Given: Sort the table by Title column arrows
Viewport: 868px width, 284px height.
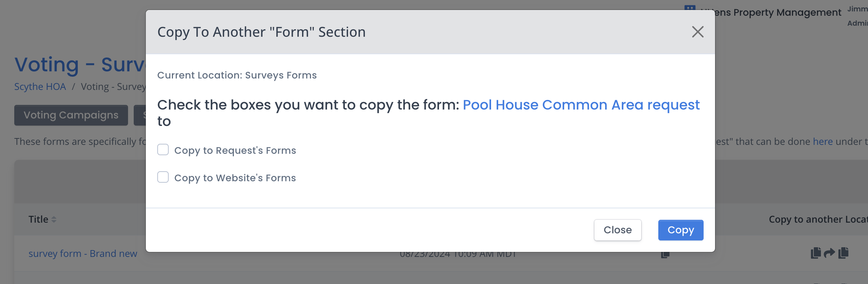Looking at the screenshot, I should 54,219.
